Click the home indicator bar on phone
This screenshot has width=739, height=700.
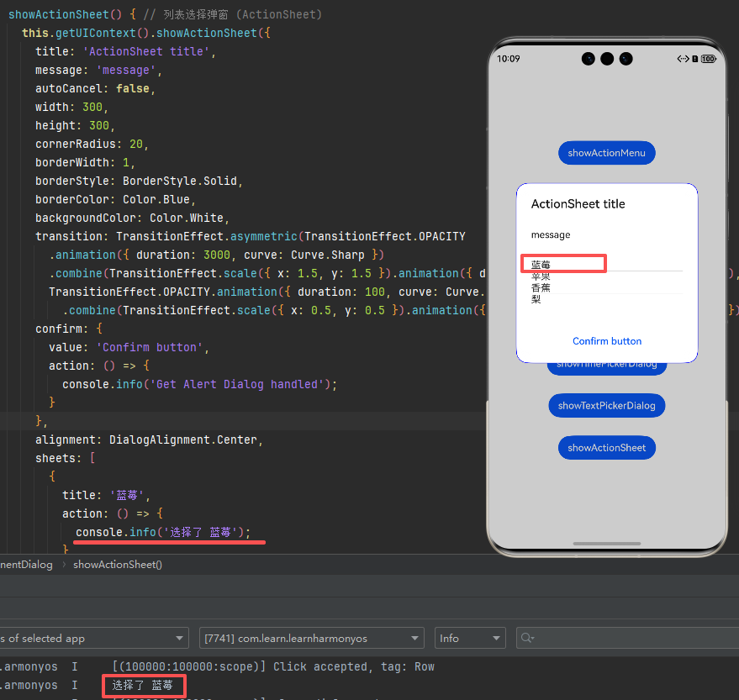coord(606,544)
